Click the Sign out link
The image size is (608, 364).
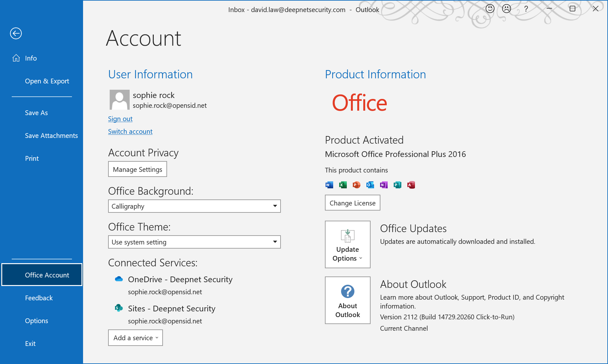(x=120, y=119)
